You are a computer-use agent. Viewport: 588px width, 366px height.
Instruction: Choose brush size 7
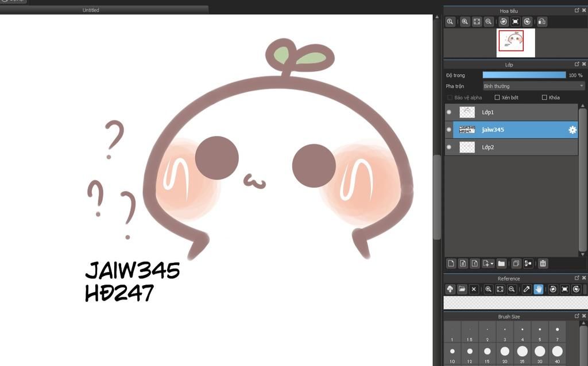click(557, 333)
